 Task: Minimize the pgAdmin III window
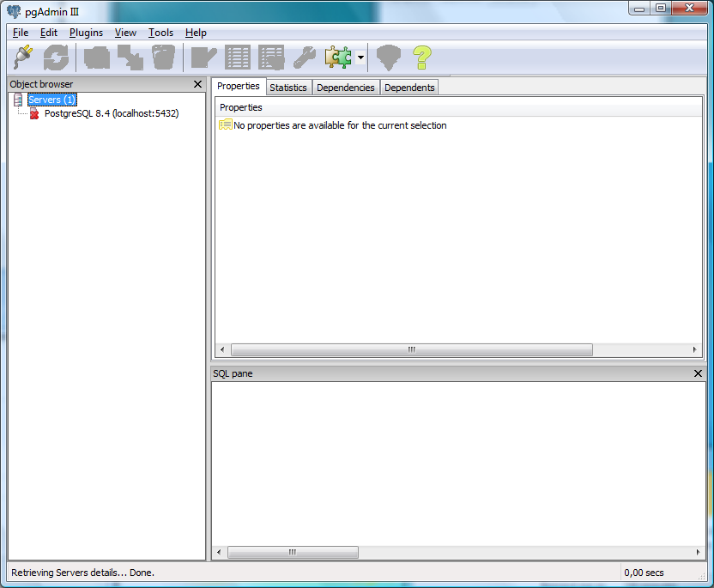639,9
